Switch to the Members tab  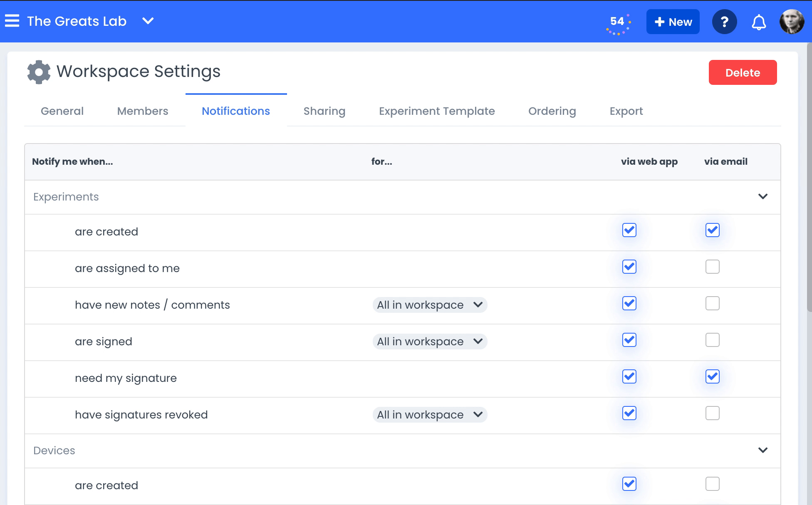click(143, 111)
